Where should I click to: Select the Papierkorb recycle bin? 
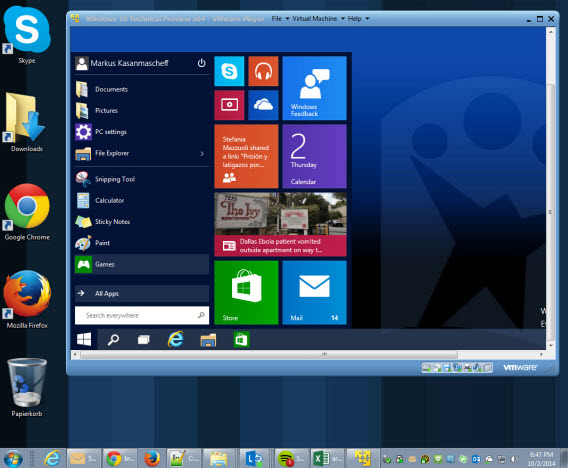click(27, 387)
